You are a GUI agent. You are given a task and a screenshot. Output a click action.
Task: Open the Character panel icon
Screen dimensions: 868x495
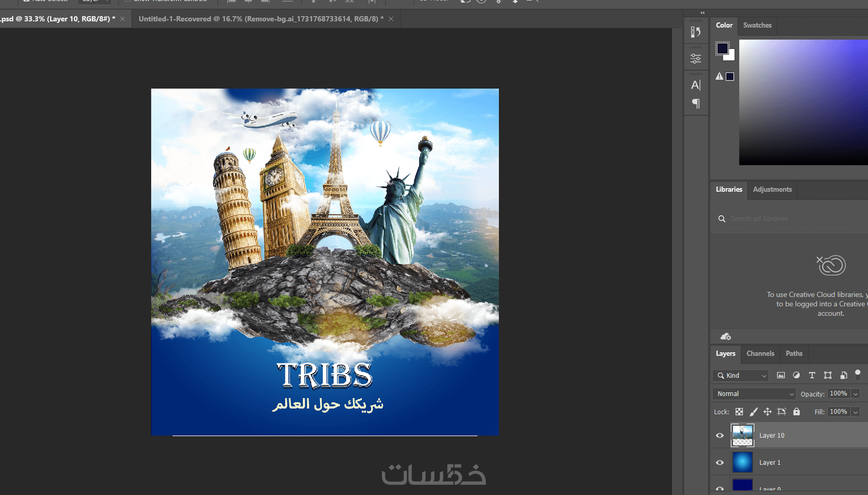click(695, 85)
